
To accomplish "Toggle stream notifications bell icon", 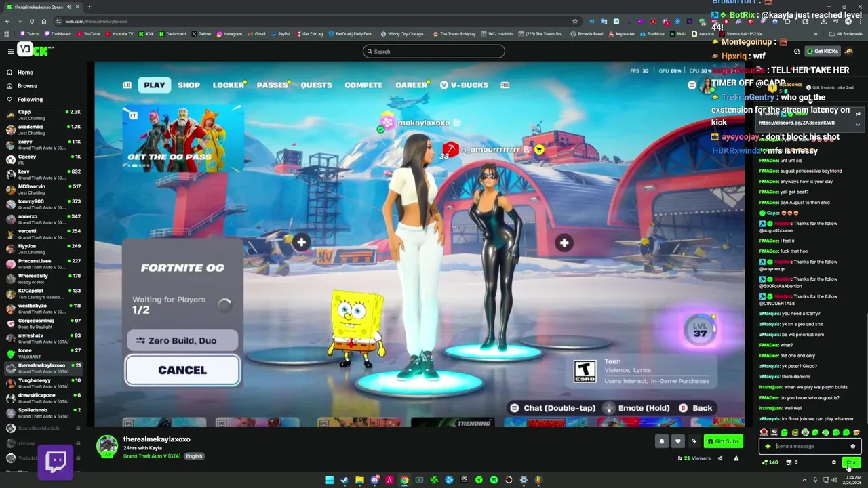I will [661, 441].
